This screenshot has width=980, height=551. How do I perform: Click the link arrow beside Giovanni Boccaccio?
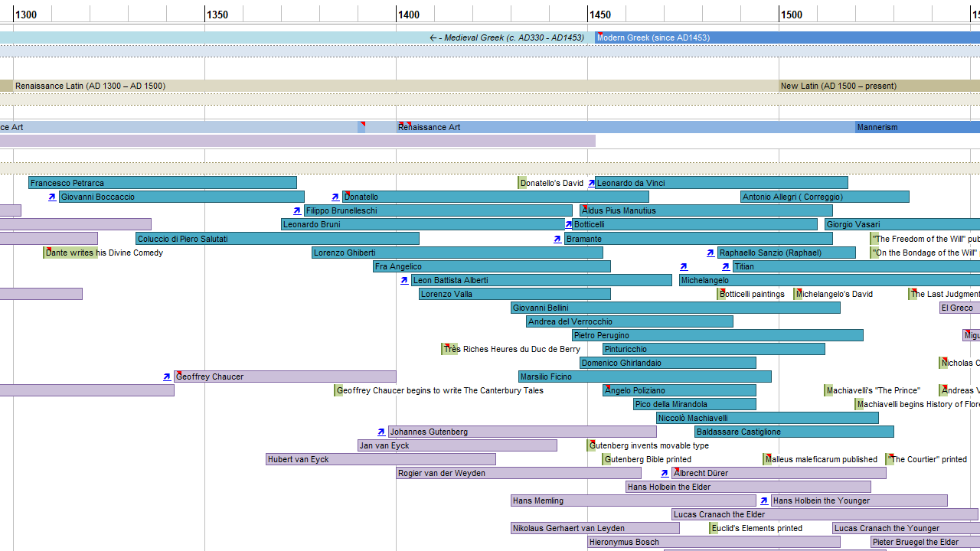click(x=52, y=197)
